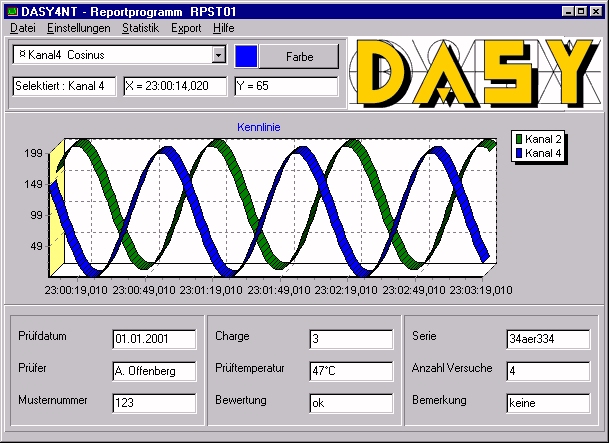Image resolution: width=609 pixels, height=443 pixels.
Task: Open the Einstellungen menu
Action: click(78, 28)
